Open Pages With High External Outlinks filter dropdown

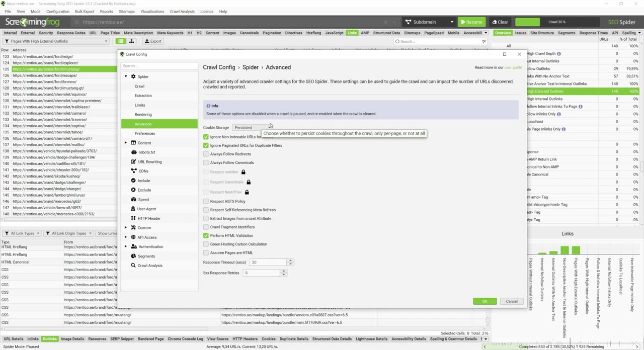coord(56,41)
